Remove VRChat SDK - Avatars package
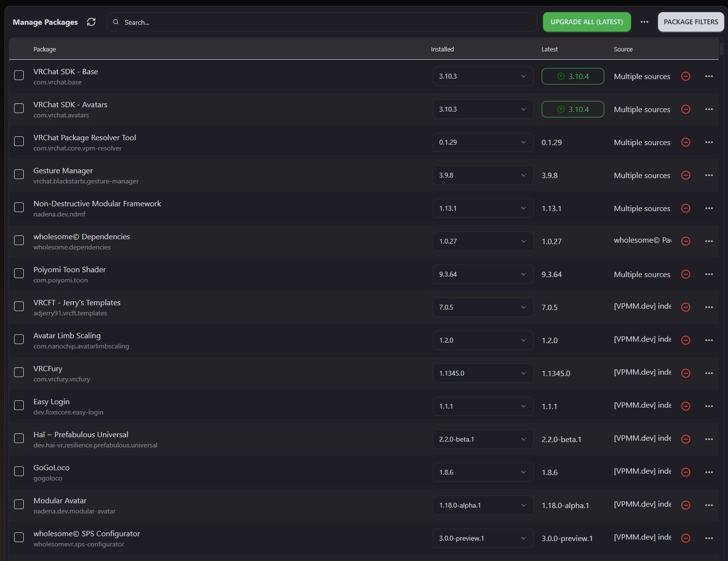 point(686,109)
